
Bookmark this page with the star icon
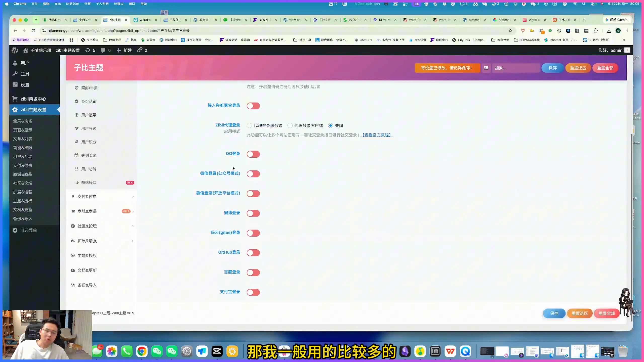point(510,31)
